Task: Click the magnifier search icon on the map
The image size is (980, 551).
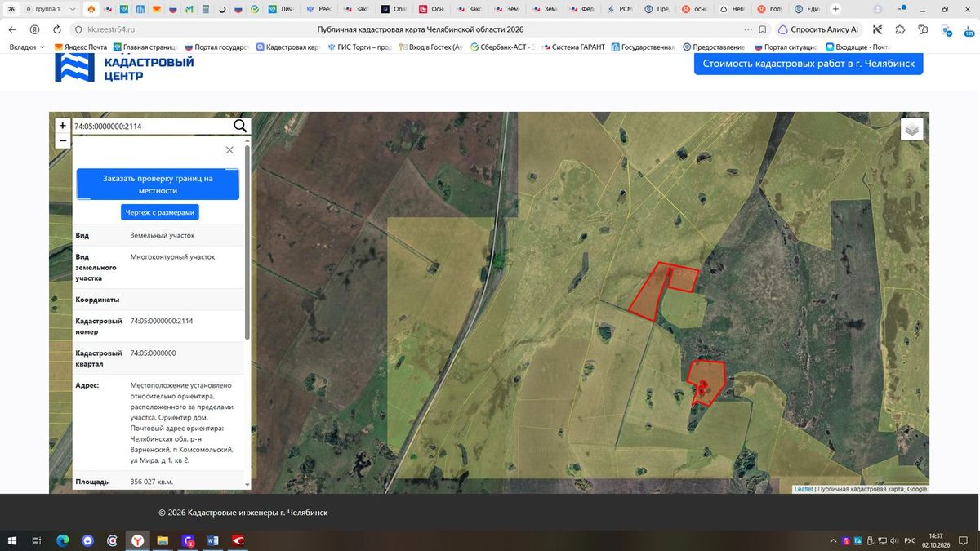Action: tap(240, 126)
